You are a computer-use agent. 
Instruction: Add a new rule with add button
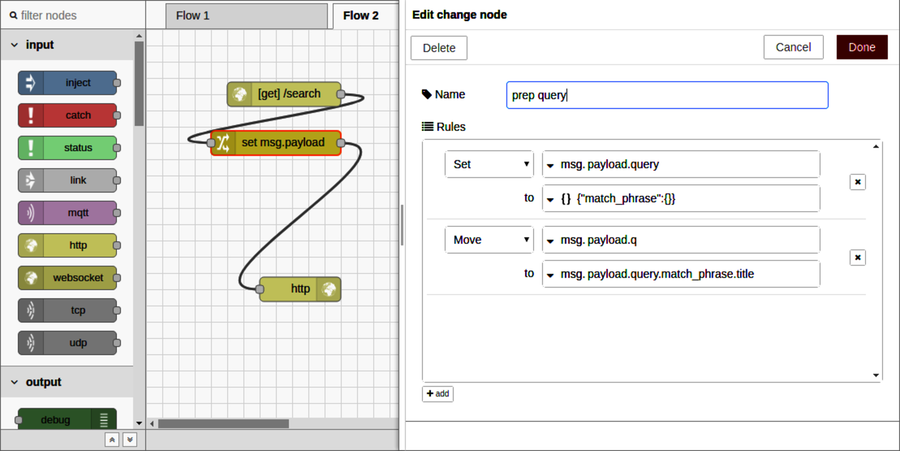(438, 394)
